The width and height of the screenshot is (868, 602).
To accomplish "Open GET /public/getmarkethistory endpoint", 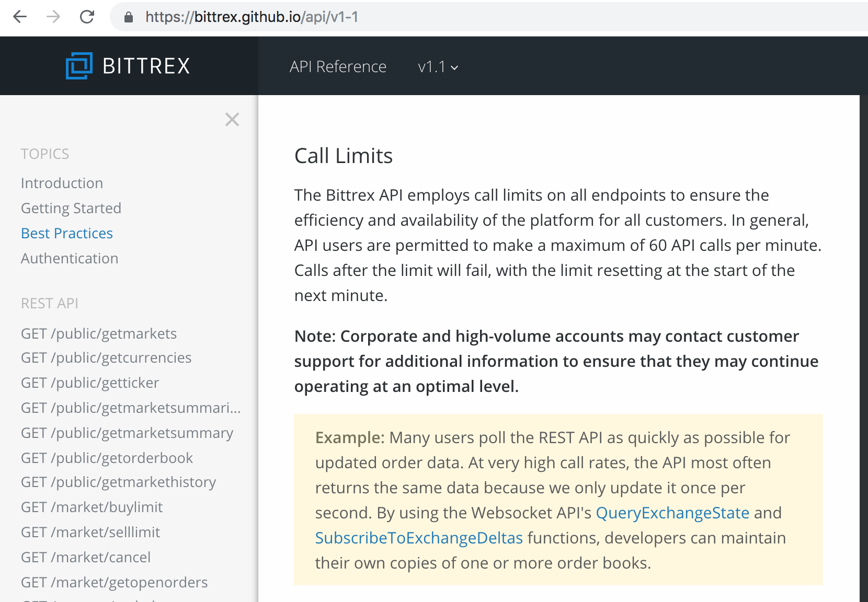I will tap(118, 482).
